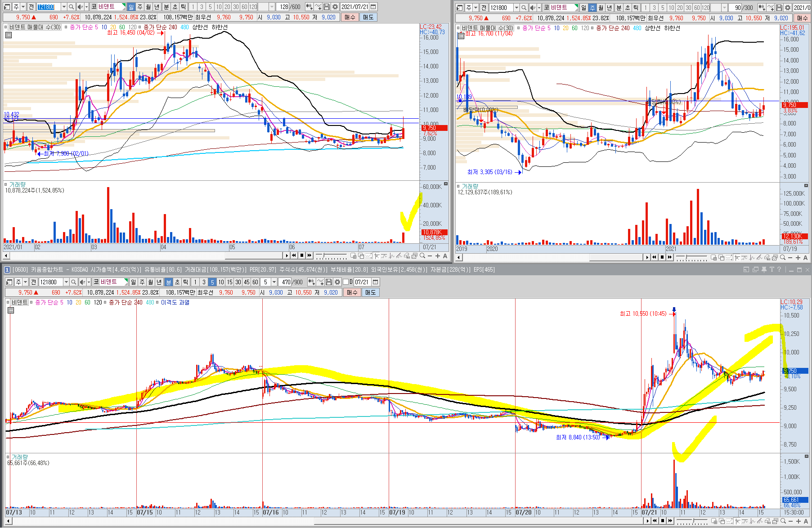Open stock code dropdown in top-right chart
This screenshot has width=812, height=528.
(x=516, y=8)
